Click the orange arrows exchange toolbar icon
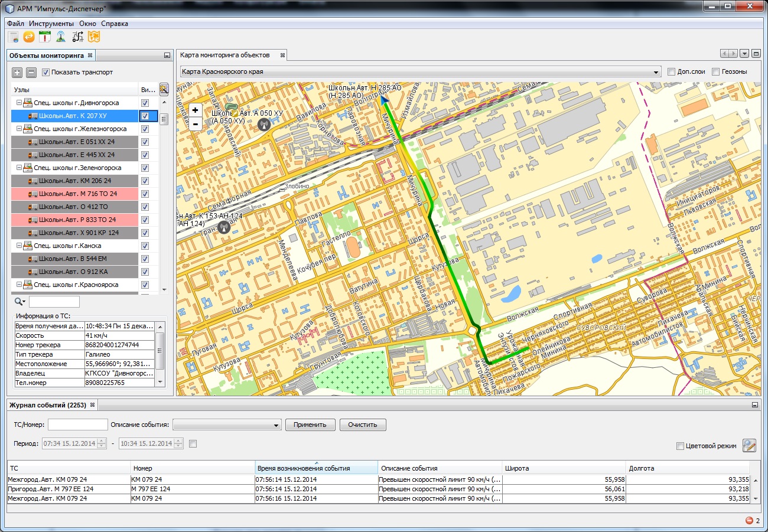The image size is (768, 532). point(29,37)
